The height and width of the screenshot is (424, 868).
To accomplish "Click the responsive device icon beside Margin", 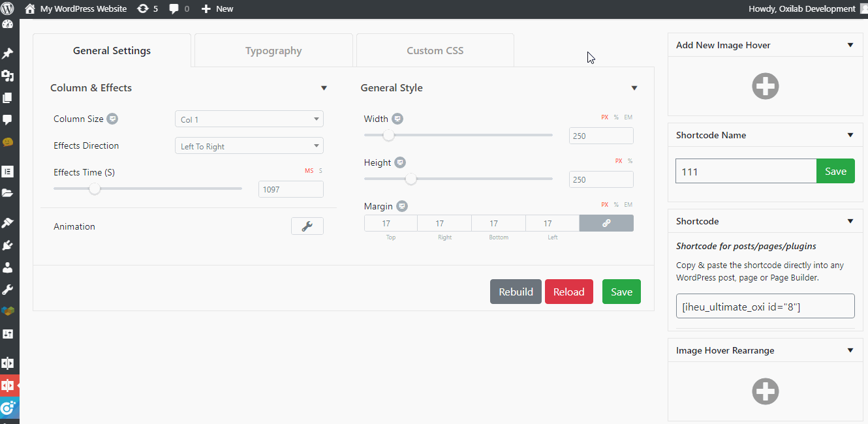I will 402,206.
